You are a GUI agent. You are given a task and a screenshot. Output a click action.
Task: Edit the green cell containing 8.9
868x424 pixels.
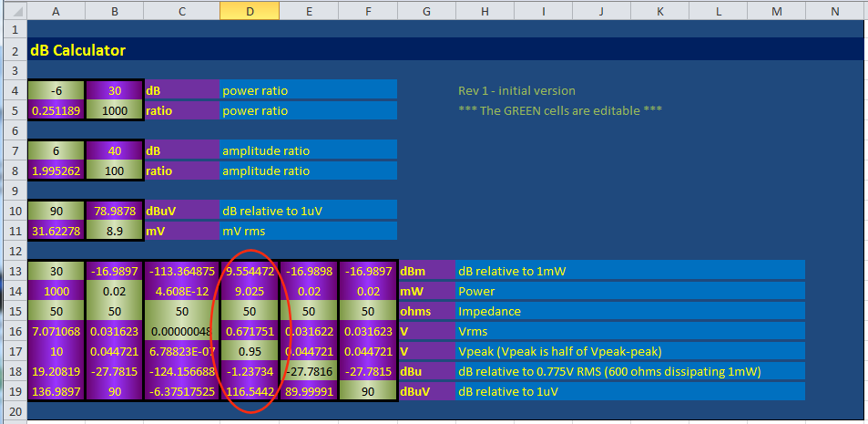point(115,231)
